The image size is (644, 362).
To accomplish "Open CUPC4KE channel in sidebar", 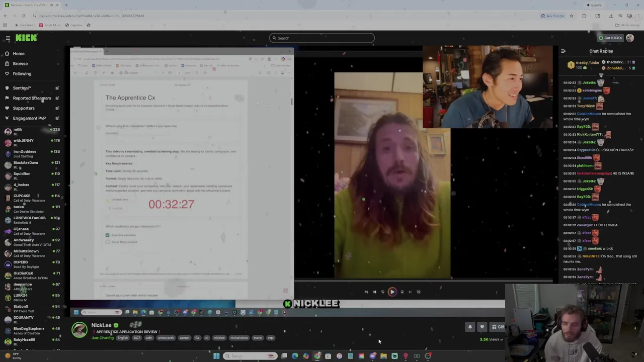I will click(31, 198).
